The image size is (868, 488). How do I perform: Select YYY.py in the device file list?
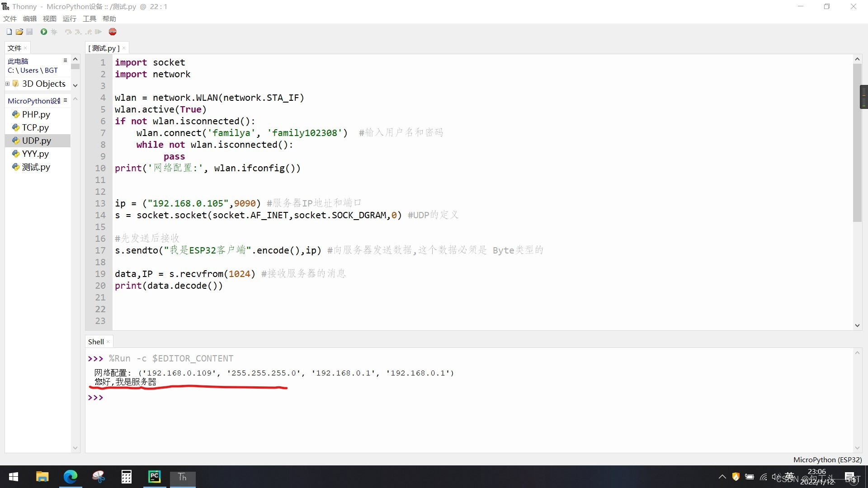[35, 154]
